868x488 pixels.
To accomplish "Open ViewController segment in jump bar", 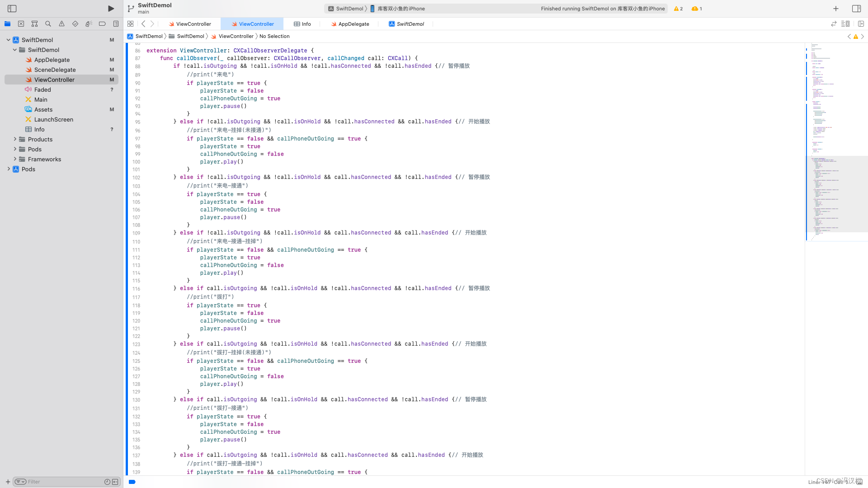I will pos(232,36).
